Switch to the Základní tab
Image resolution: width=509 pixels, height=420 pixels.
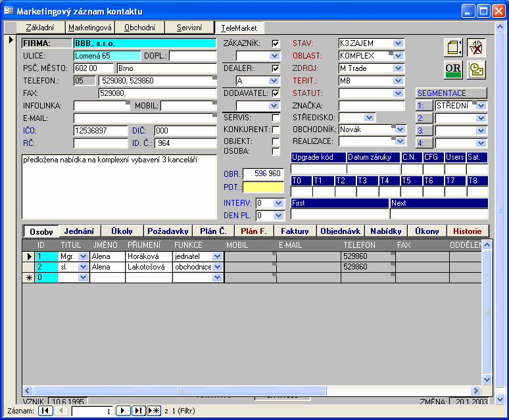click(x=40, y=28)
